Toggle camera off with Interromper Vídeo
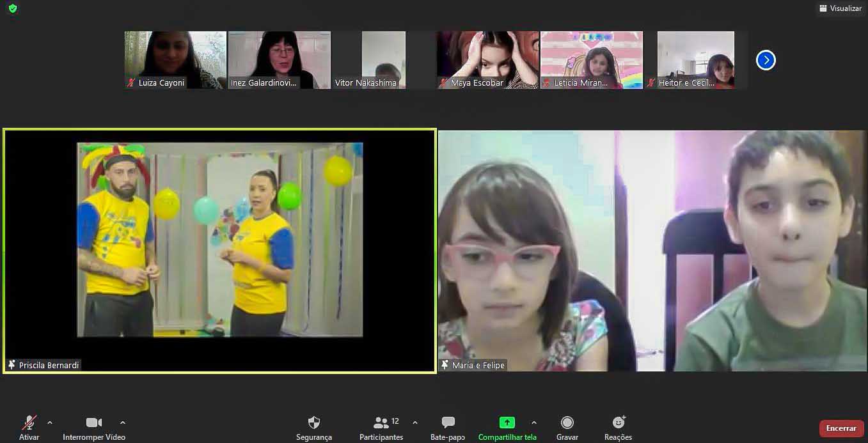This screenshot has height=443, width=868. 94,428
